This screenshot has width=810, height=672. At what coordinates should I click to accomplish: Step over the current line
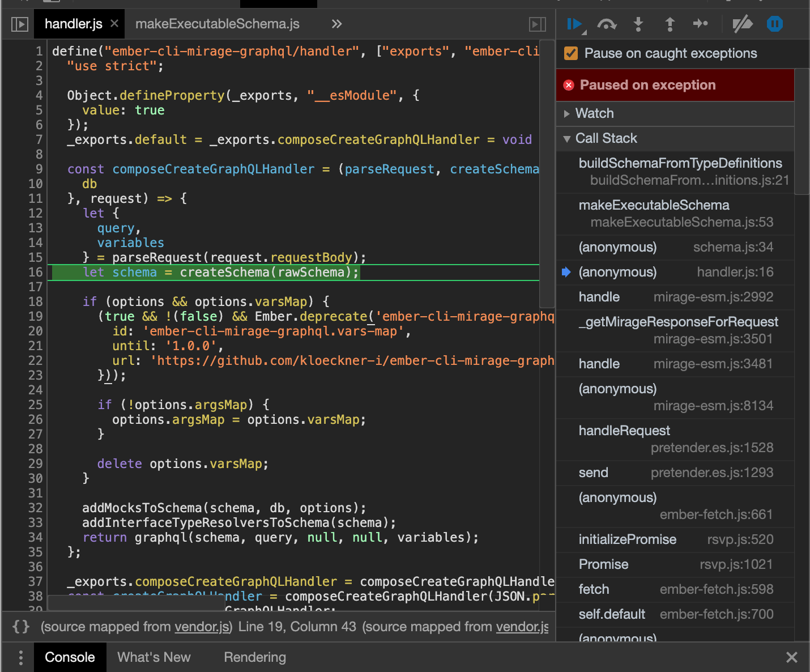pos(607,24)
